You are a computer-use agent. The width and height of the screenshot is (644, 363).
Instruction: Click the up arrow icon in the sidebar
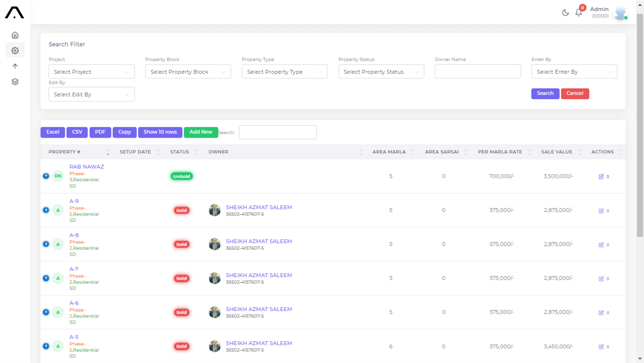(15, 66)
